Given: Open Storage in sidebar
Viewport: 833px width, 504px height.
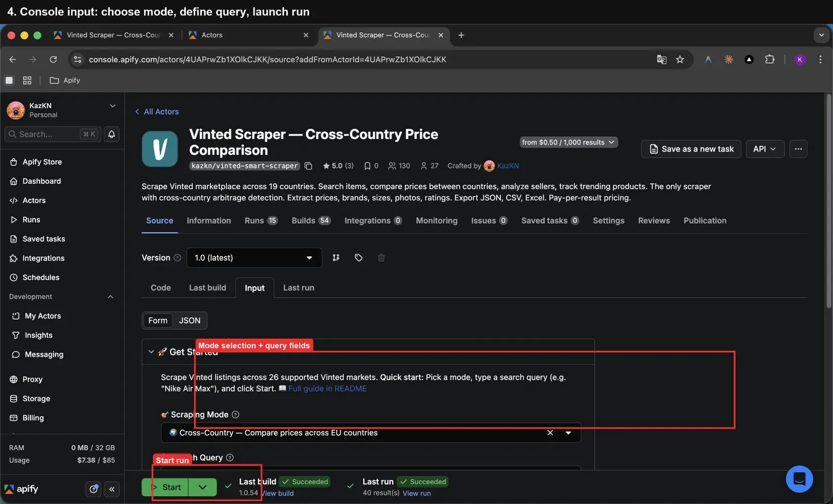Looking at the screenshot, I should click(36, 398).
